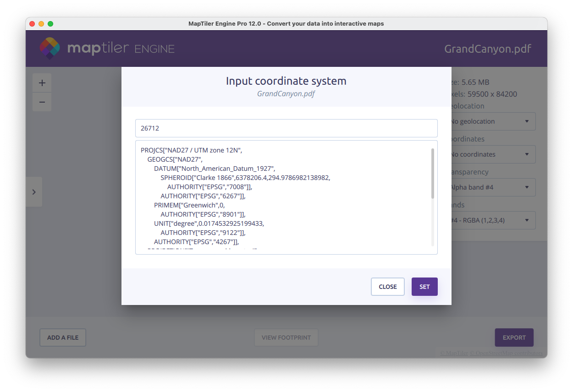This screenshot has width=573, height=392.
Task: Click the MapTiler Engine logo
Action: click(106, 49)
